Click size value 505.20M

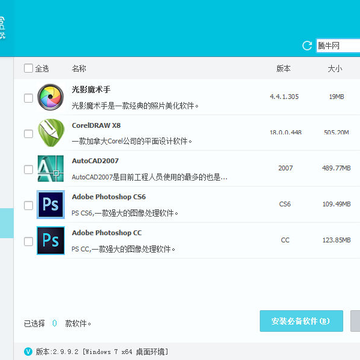coord(336,132)
